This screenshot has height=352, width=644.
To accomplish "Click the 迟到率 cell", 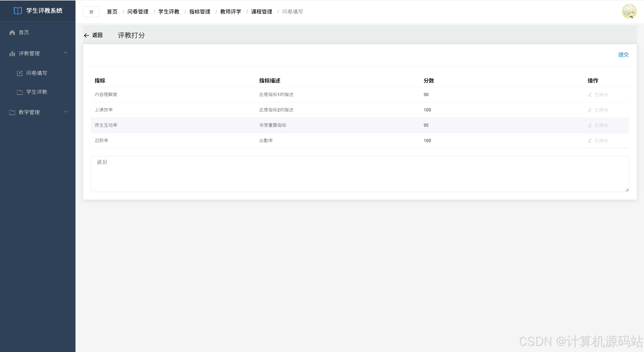I will (101, 141).
